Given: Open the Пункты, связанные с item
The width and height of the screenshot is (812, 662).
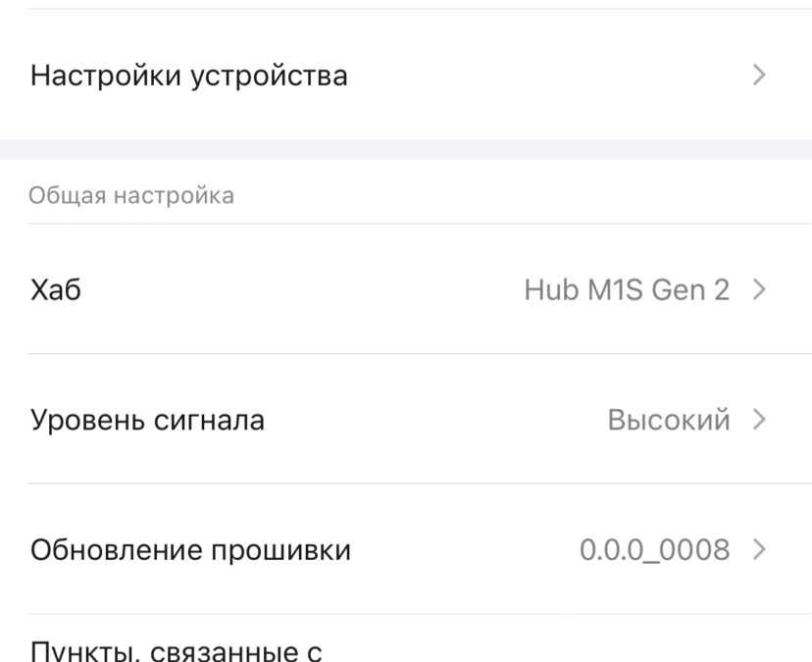Looking at the screenshot, I should point(177,649).
